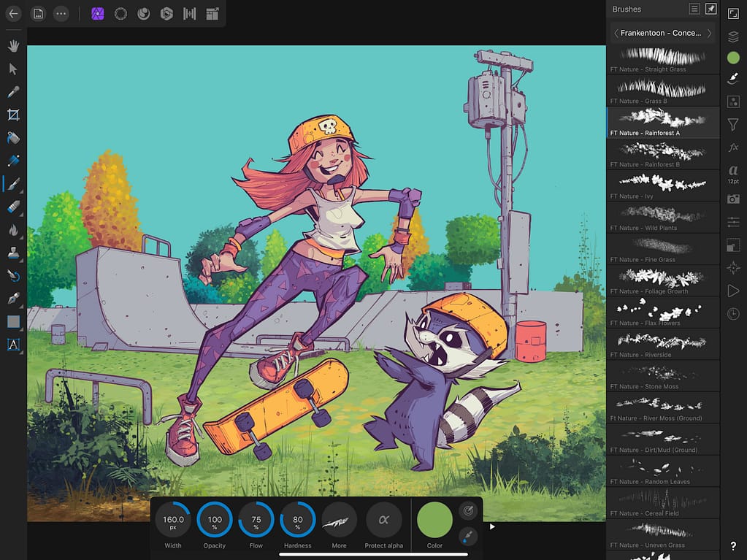Select the Text tool
This screenshot has height=560, width=747.
pyautogui.click(x=13, y=344)
